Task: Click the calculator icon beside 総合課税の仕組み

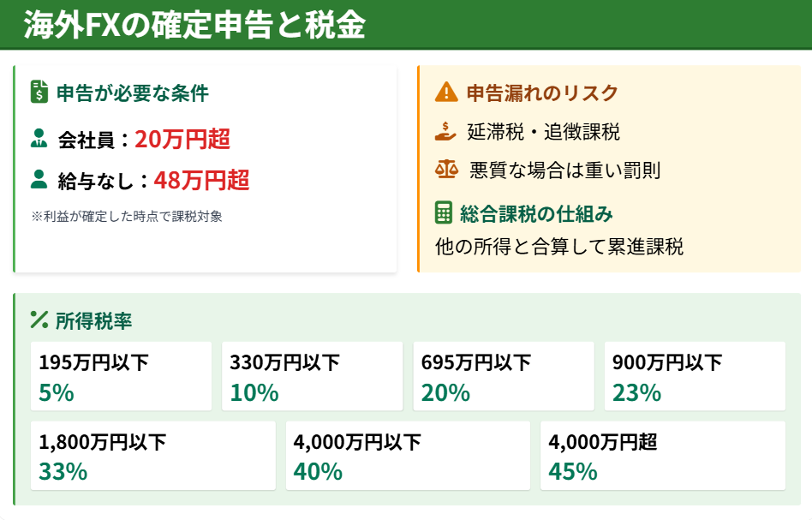Action: click(x=444, y=212)
